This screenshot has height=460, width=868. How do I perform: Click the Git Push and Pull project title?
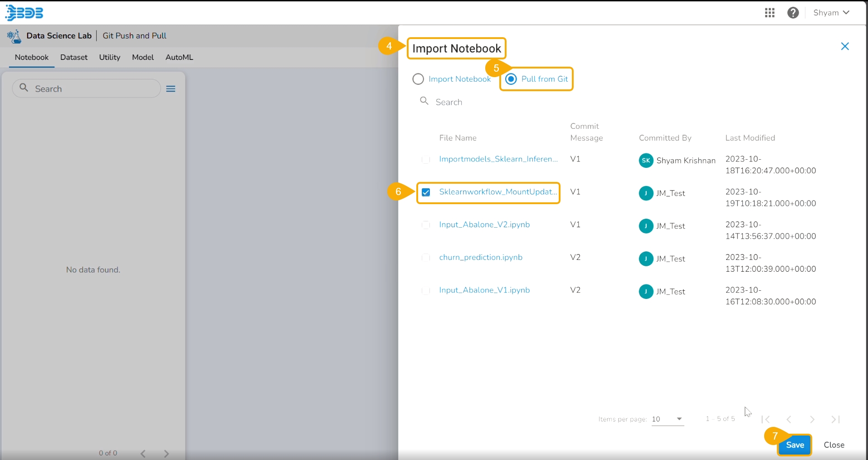pos(134,36)
